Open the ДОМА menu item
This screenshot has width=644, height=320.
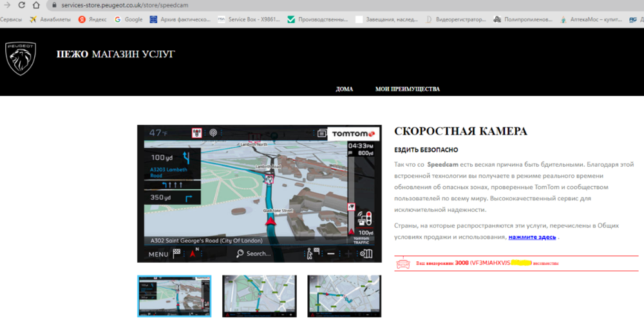point(344,89)
